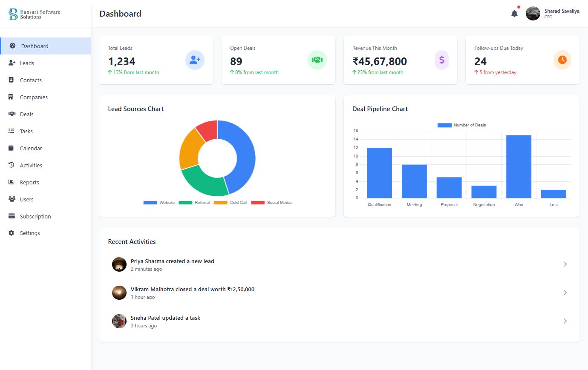Click 'Priya Sharma created a new lead'
This screenshot has width=588, height=370.
coord(173,261)
